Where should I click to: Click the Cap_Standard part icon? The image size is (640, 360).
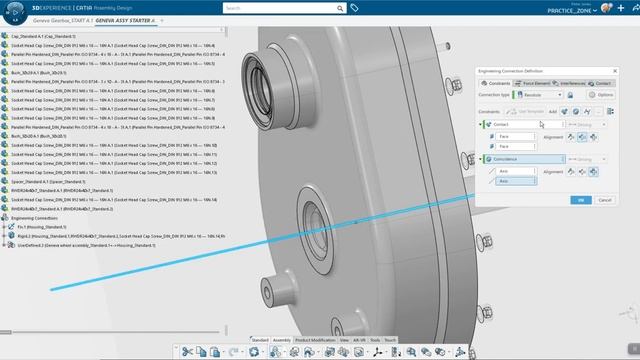(5, 36)
